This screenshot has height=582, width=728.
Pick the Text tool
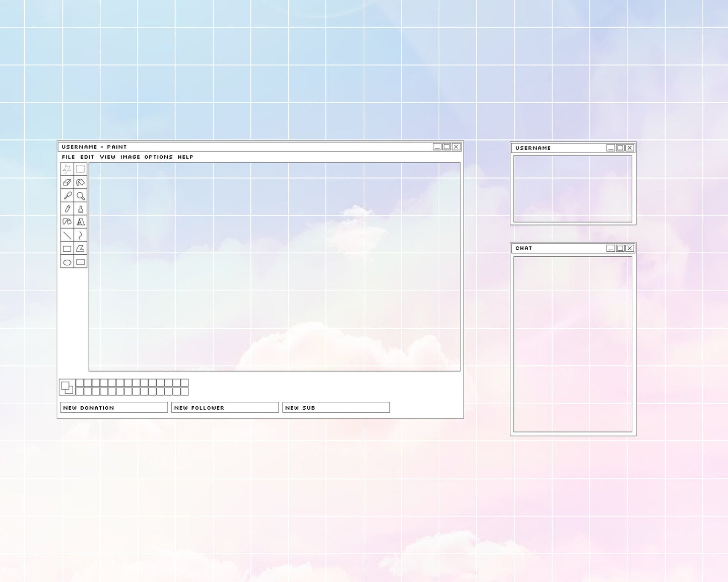tap(81, 222)
